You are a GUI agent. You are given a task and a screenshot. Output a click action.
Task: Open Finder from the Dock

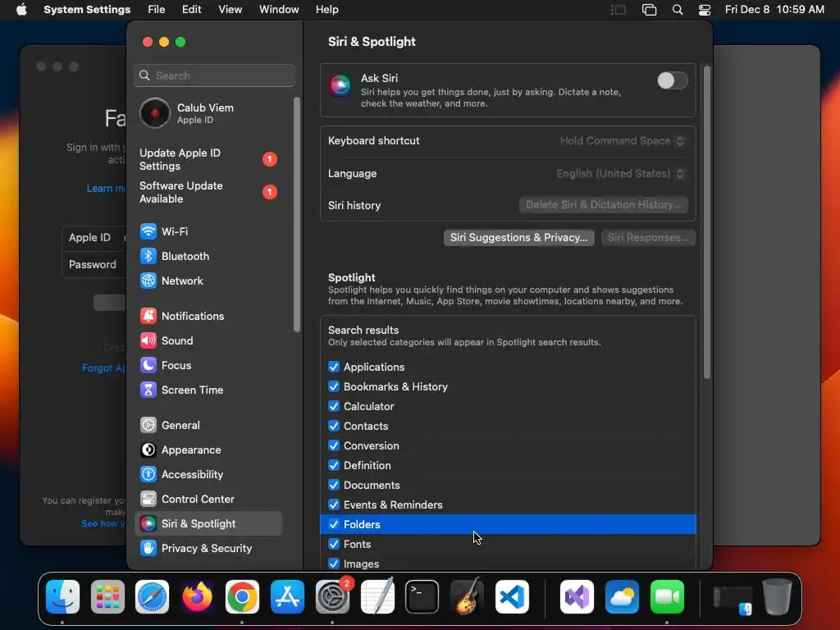[x=62, y=597]
